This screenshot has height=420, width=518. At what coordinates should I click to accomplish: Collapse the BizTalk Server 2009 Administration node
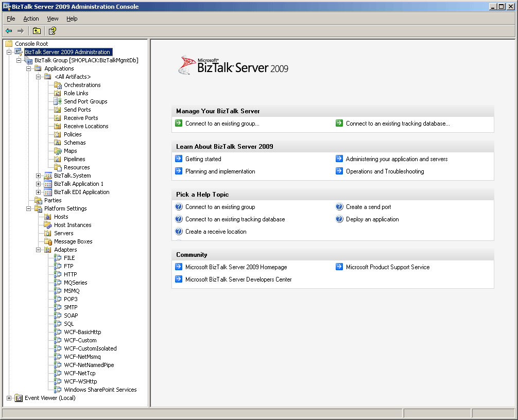coord(9,52)
